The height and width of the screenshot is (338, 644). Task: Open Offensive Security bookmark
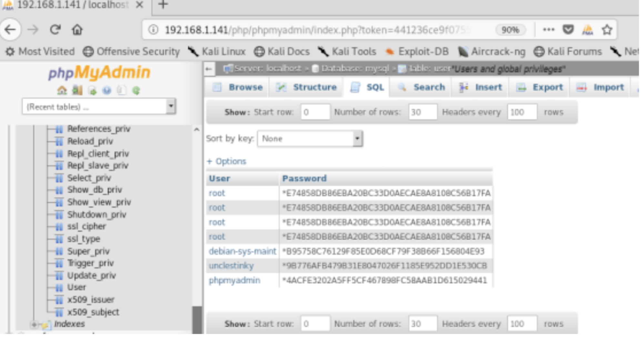[x=131, y=51]
